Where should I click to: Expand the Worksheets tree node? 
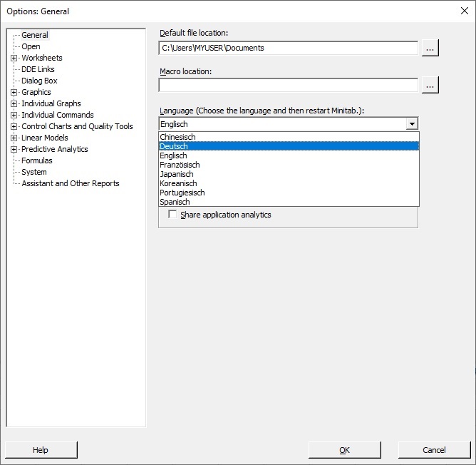14,58
